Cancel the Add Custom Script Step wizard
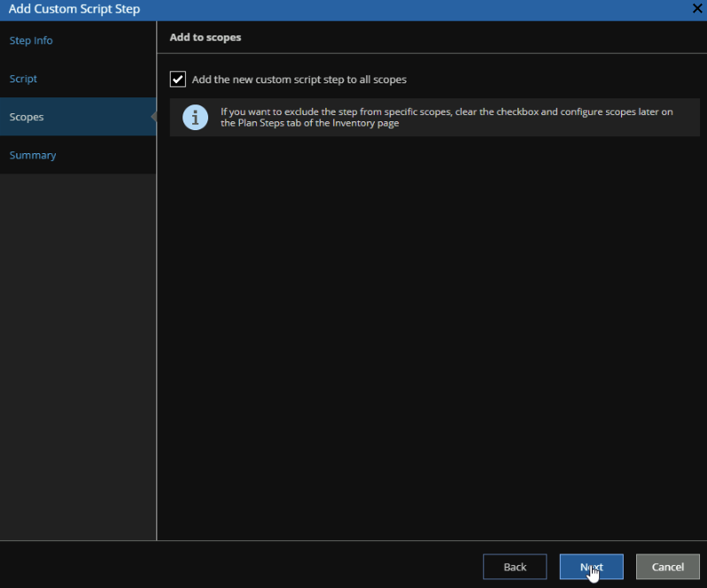707x588 pixels. [x=668, y=567]
